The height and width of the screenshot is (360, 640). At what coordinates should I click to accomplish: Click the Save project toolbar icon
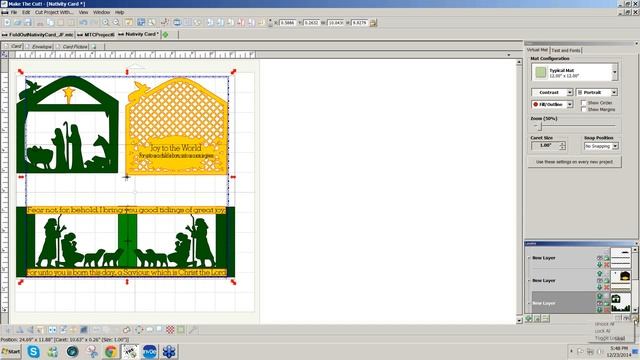[28, 23]
